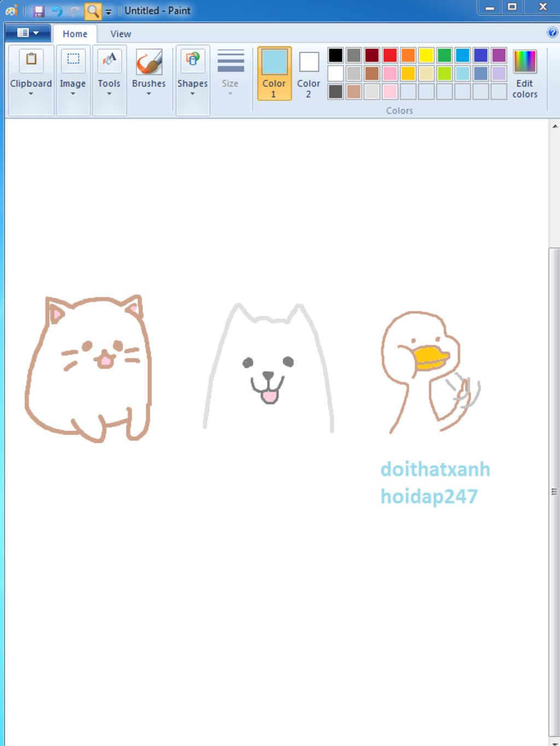560x746 pixels.
Task: Pick the lavender color swatch
Action: point(499,73)
